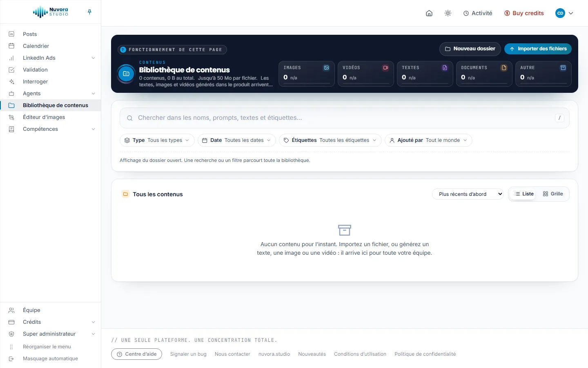Screen dimensions: 588x368
Task: Open the CD user avatar menu
Action: (564, 13)
